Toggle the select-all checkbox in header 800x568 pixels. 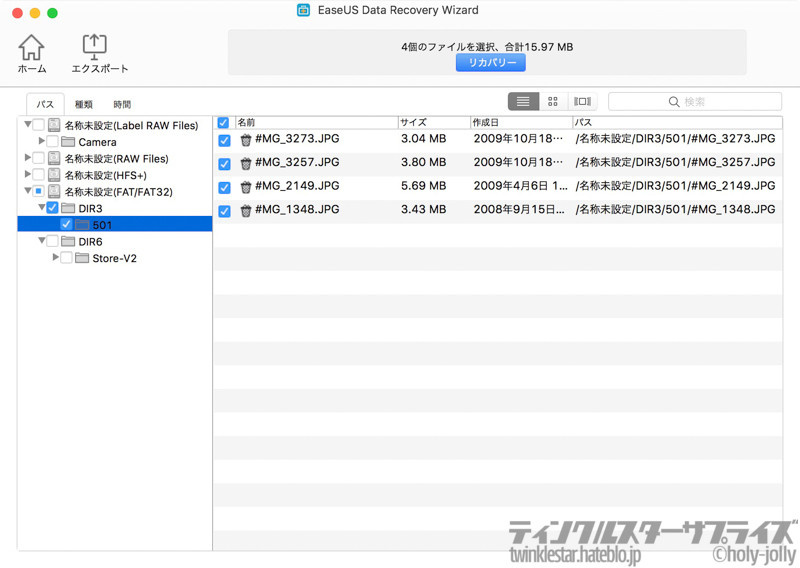tap(223, 122)
